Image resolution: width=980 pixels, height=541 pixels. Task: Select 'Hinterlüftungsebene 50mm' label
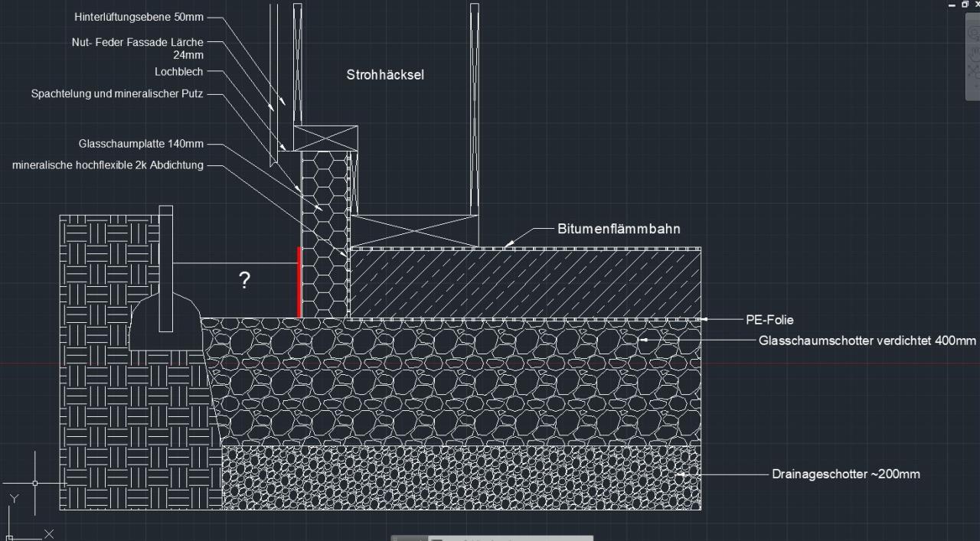click(x=139, y=16)
